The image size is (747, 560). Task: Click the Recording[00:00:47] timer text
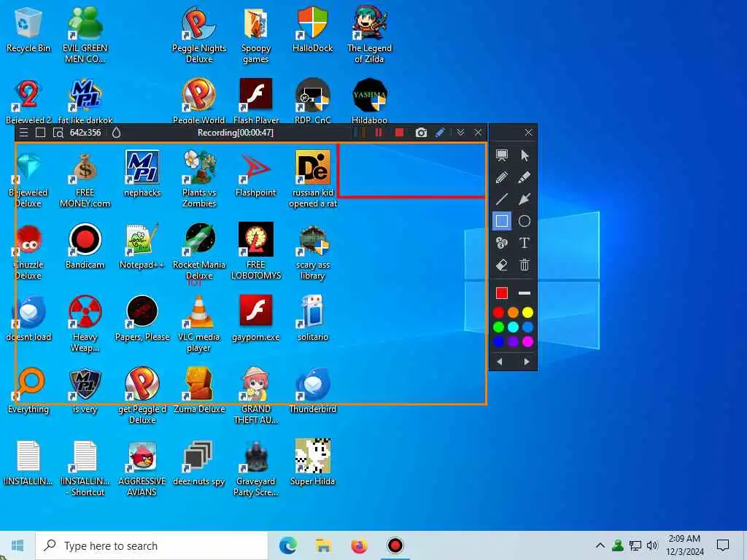[236, 133]
